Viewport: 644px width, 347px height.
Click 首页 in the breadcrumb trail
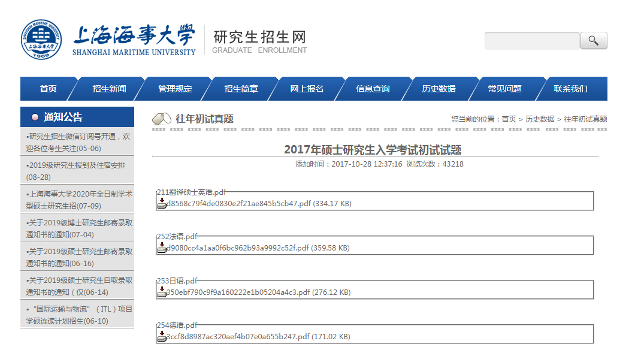coord(509,119)
